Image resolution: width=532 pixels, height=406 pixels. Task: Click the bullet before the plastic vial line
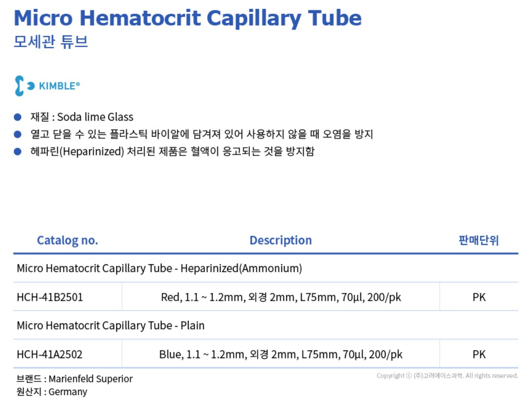18,134
